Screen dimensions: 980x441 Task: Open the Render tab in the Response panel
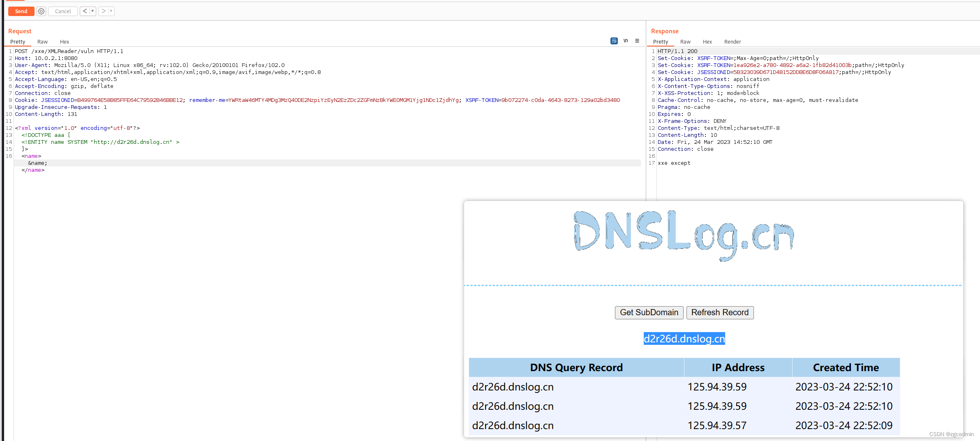click(x=733, y=42)
